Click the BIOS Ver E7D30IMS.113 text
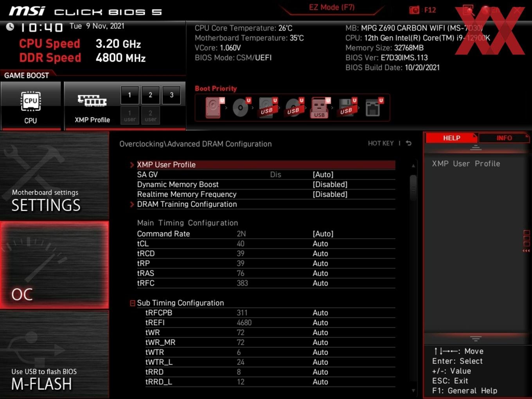The image size is (532, 399). (x=386, y=58)
